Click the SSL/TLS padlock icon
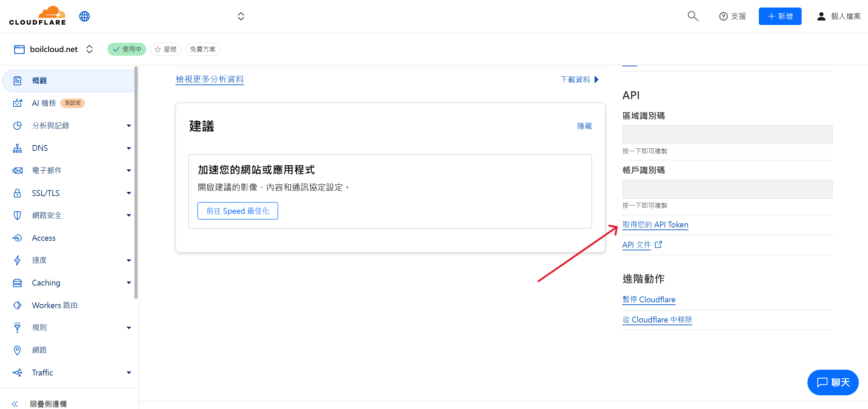 coord(17,193)
